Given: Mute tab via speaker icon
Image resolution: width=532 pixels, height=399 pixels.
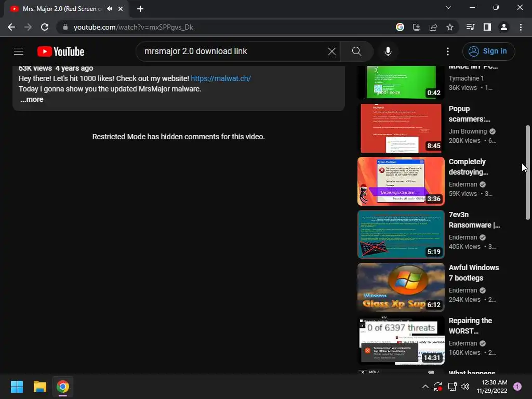Looking at the screenshot, I should [x=109, y=9].
